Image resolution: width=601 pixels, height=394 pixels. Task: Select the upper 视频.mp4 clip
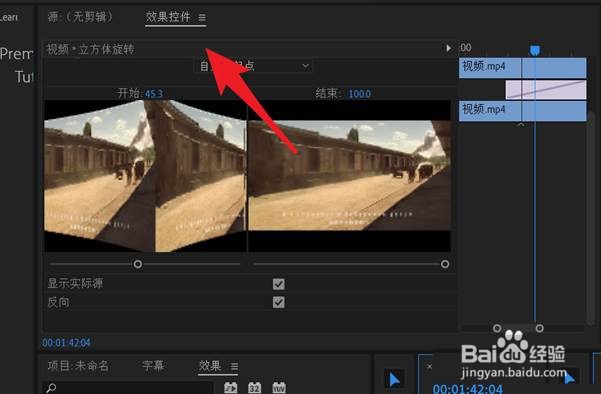[523, 68]
